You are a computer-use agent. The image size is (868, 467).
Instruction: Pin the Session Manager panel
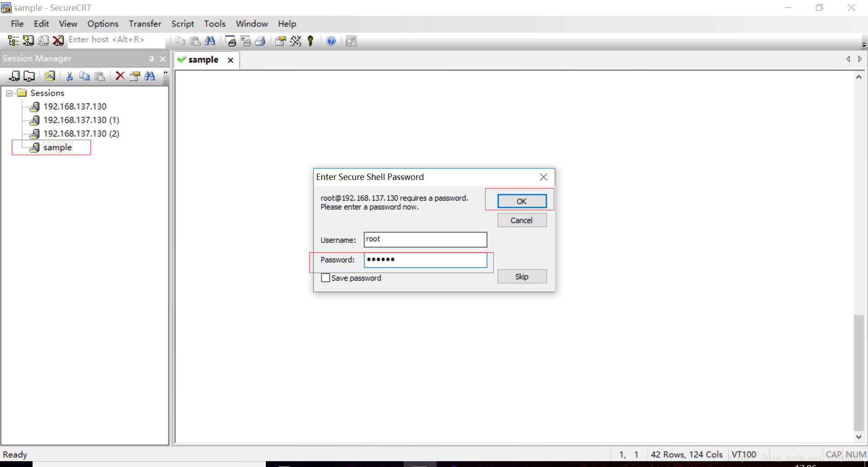pos(151,59)
